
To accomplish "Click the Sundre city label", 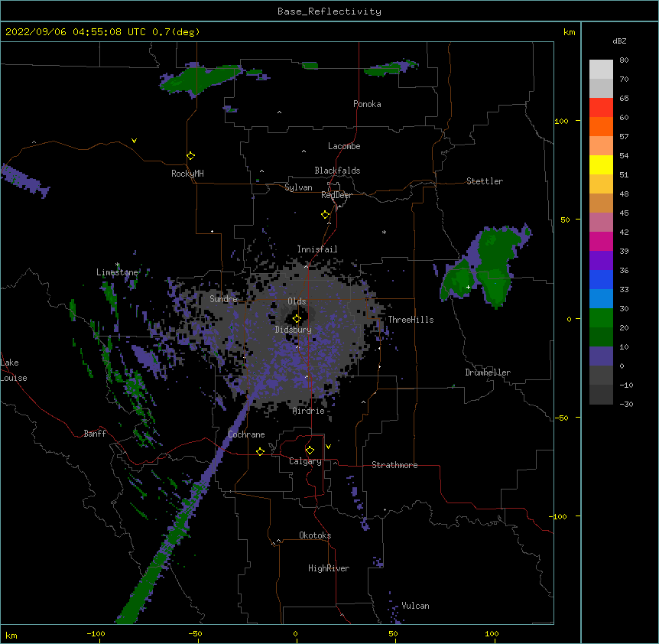I will coord(223,299).
